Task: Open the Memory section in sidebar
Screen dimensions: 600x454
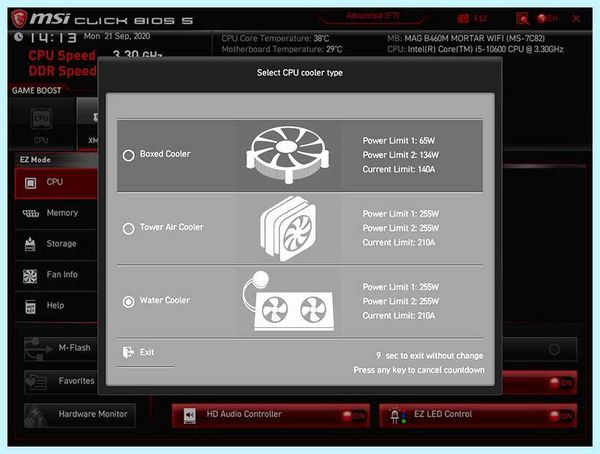Action: click(56, 214)
